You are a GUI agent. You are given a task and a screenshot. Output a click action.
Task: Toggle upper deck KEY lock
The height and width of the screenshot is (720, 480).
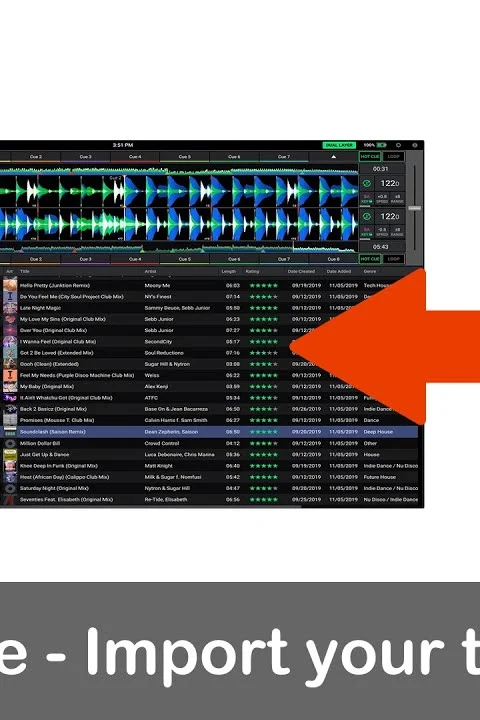click(367, 199)
